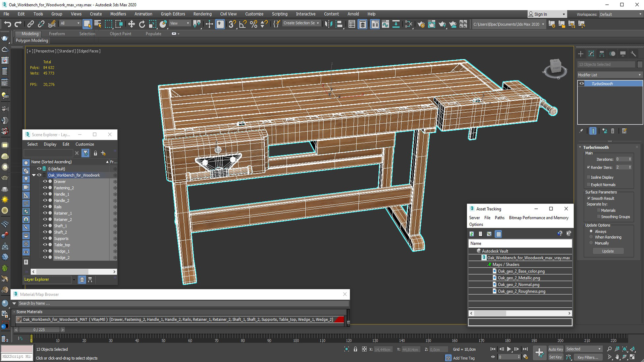Uncheck the Smooth Result checkbox
Screen dimensions: 644x362
pyautogui.click(x=589, y=198)
